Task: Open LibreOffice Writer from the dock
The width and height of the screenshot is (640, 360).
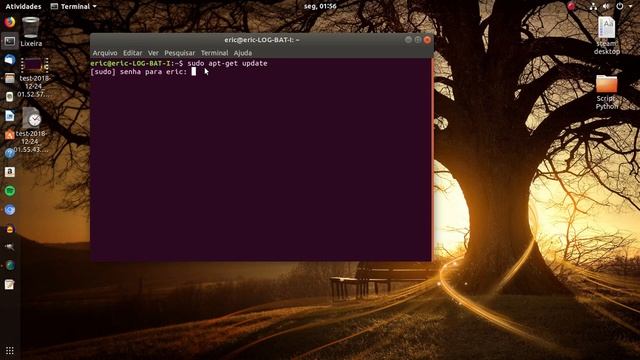Action: coord(10,116)
